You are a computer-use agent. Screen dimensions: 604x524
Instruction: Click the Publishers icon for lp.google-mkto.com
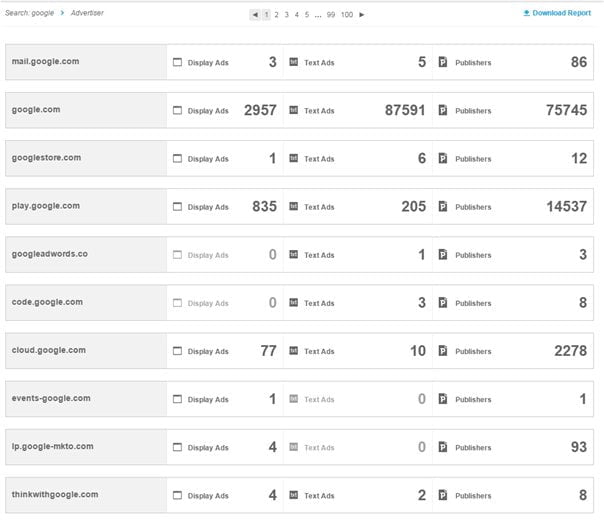coord(443,447)
